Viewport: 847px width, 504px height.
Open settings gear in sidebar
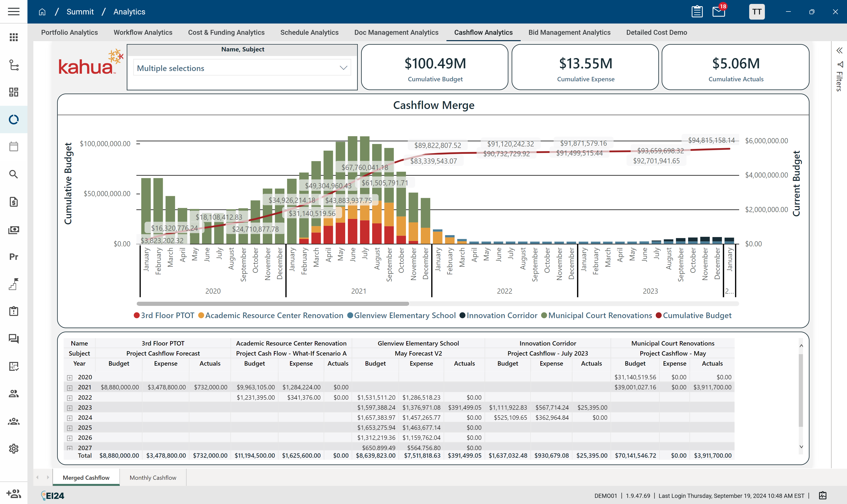coord(13,449)
